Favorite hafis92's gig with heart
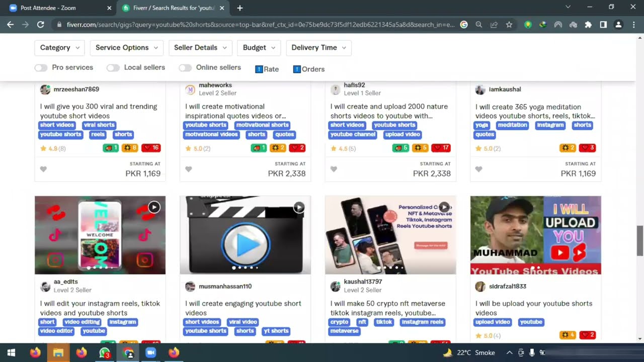This screenshot has width=644, height=362. click(334, 169)
